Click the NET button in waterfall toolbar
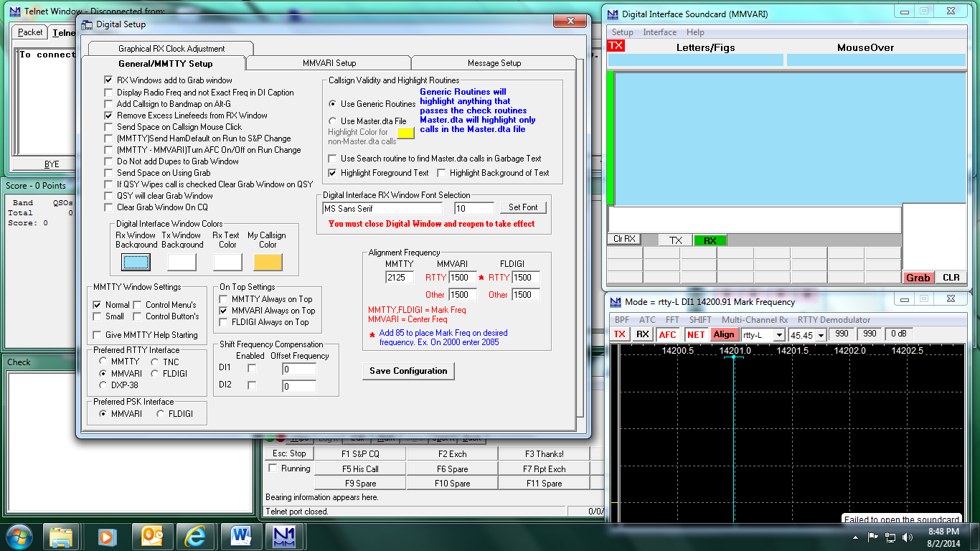This screenshot has width=980, height=551. [x=696, y=334]
